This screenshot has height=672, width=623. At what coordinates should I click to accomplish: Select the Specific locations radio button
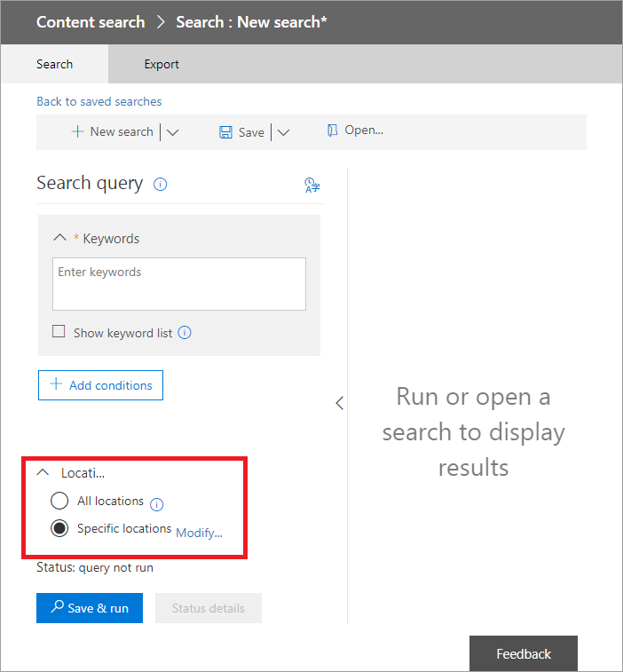pos(59,528)
